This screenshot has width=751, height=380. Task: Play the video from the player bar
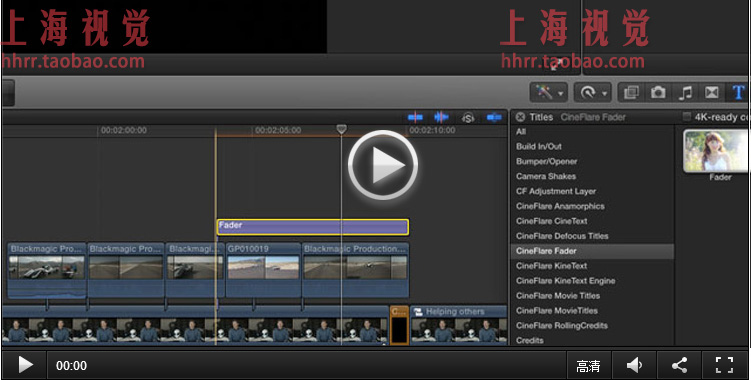click(25, 365)
